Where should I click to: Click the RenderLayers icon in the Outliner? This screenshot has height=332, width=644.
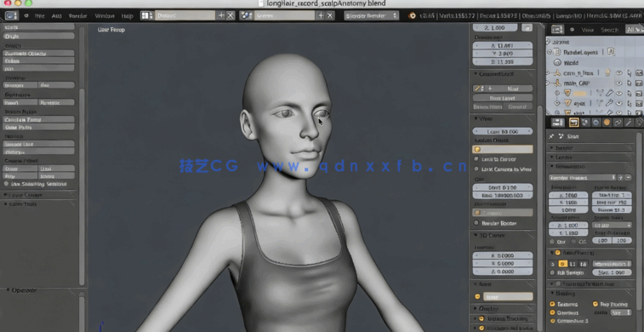557,52
